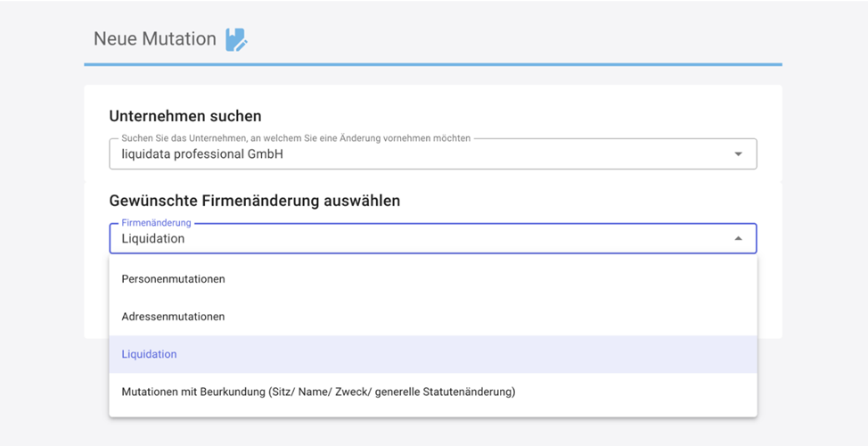The width and height of the screenshot is (868, 446).
Task: Click the small Firmenänderung floating label
Action: pyautogui.click(x=156, y=223)
